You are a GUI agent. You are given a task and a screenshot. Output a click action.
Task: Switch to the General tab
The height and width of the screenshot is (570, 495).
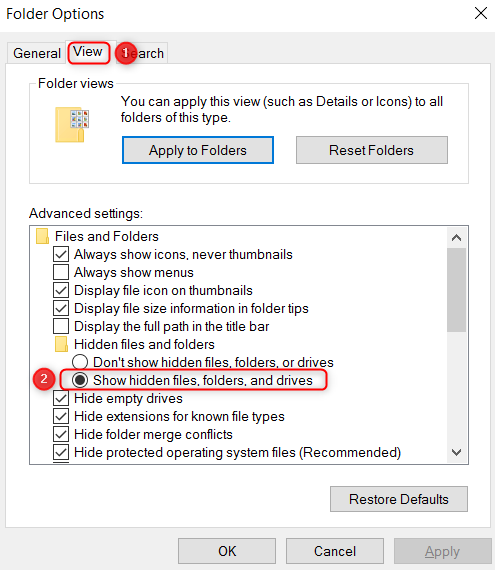pyautogui.click(x=36, y=53)
